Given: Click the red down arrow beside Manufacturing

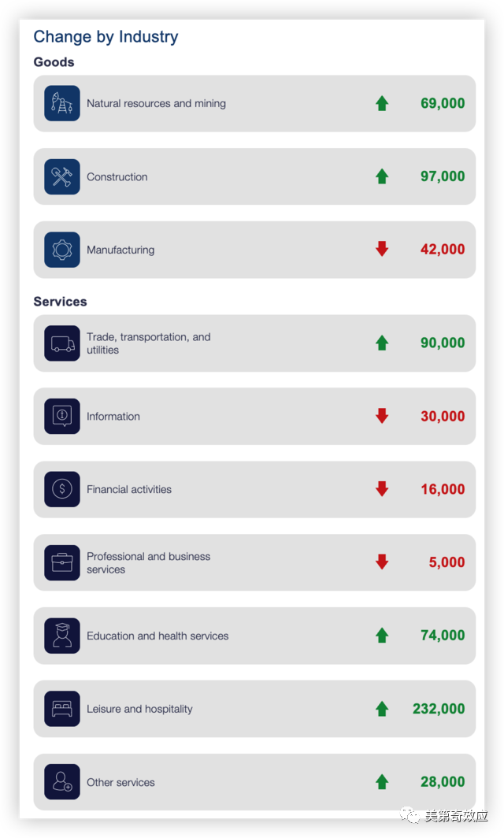Looking at the screenshot, I should 382,250.
